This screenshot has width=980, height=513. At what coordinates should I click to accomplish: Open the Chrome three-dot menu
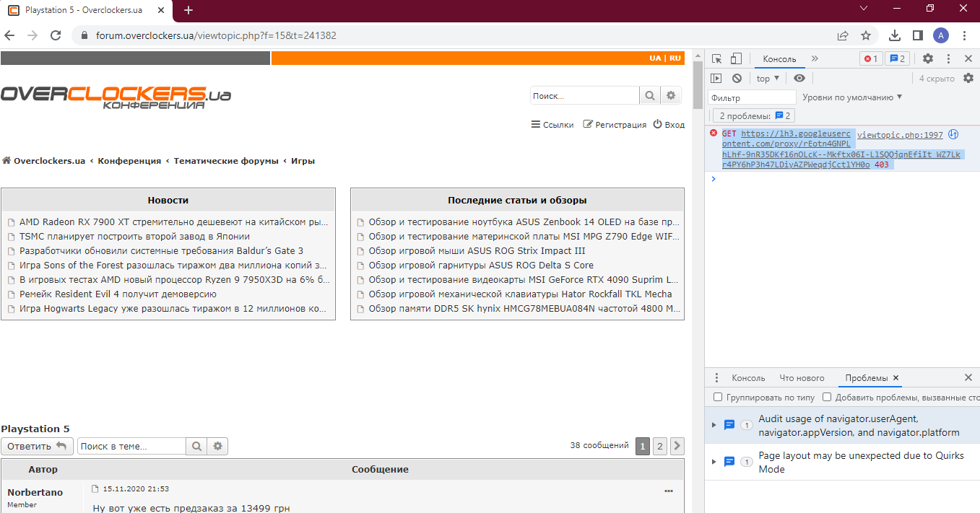click(x=964, y=35)
